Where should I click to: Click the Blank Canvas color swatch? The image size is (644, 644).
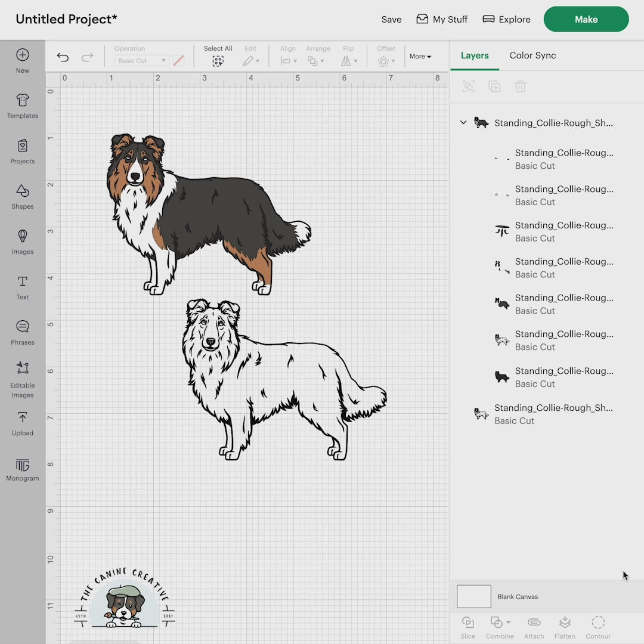[x=474, y=596]
